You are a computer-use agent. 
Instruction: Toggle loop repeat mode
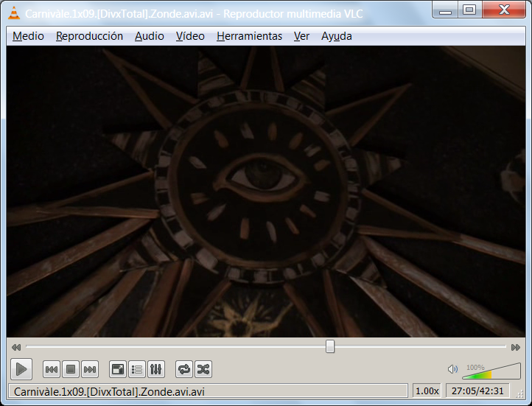click(x=184, y=369)
